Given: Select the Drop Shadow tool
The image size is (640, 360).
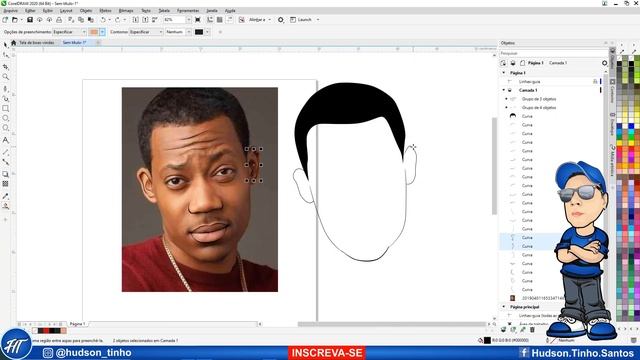Looking at the screenshot, I should (5, 174).
